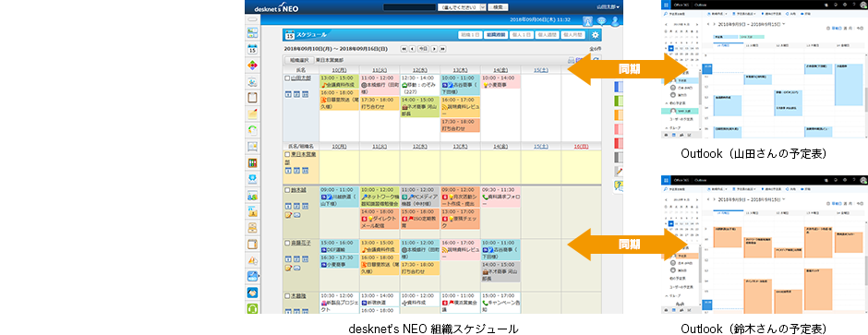Open the 10(月) day header link in top row
This screenshot has height=335, width=868.
click(339, 69)
